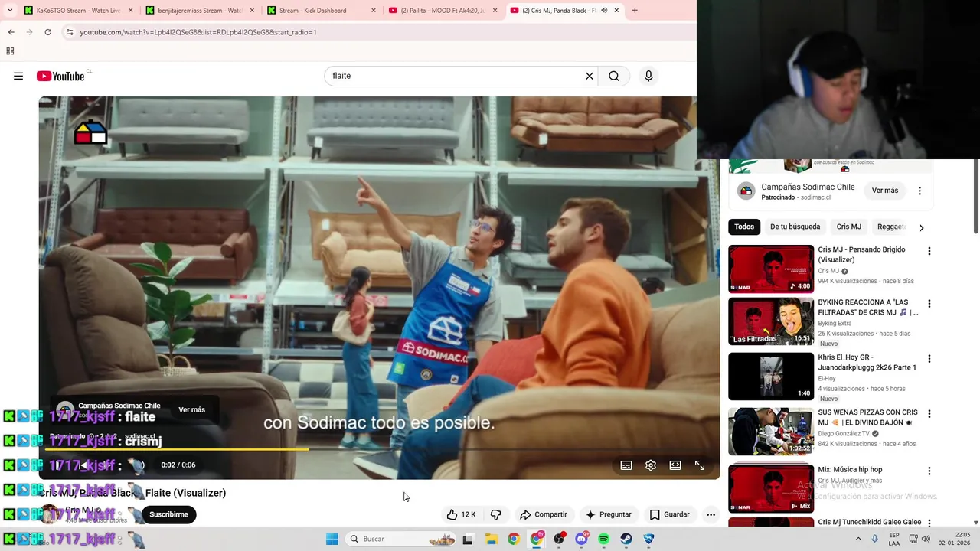Open Spotify from the taskbar
Viewport: 980px width, 551px height.
(604, 539)
